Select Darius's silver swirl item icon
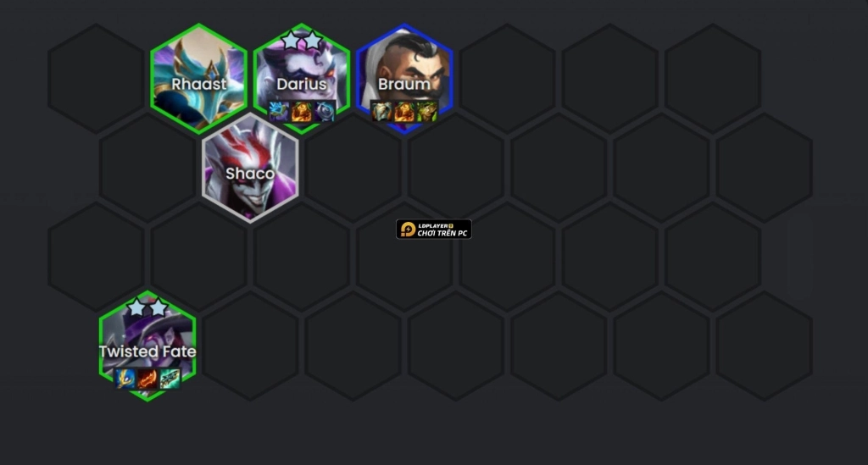Viewport: 868px width, 465px height. [x=325, y=112]
